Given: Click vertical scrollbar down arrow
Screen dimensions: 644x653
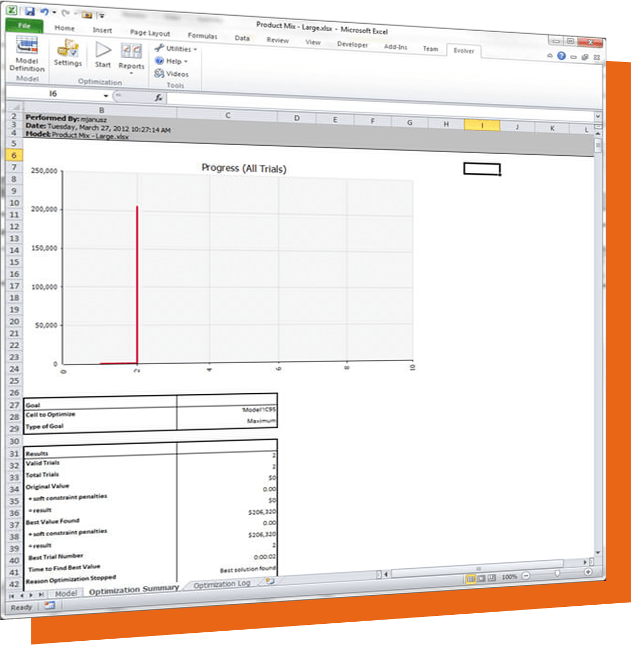Looking at the screenshot, I should pyautogui.click(x=598, y=552).
